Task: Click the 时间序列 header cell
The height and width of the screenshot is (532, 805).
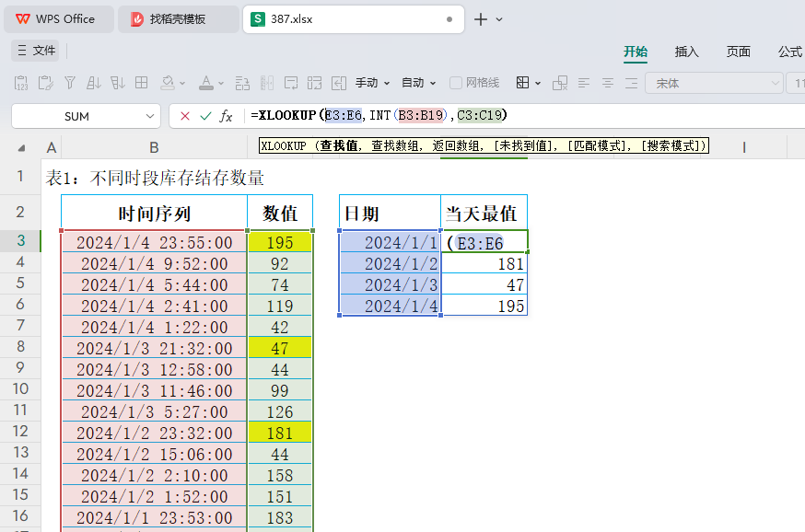Action: coord(154,213)
